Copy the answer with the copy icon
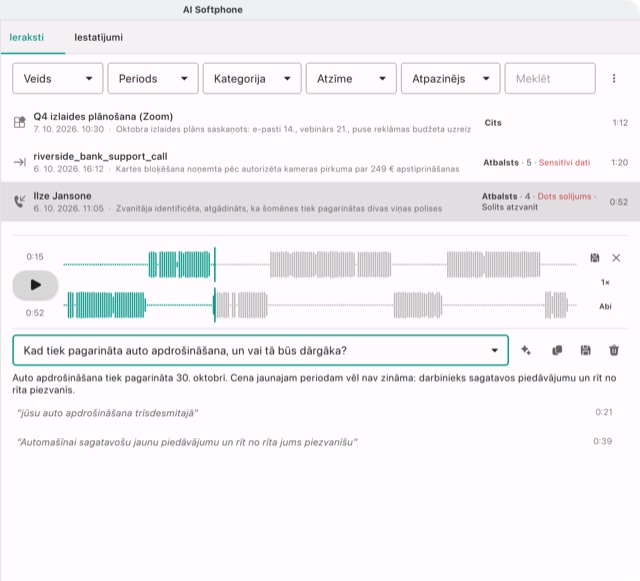This screenshot has height=581, width=640. coord(557,350)
